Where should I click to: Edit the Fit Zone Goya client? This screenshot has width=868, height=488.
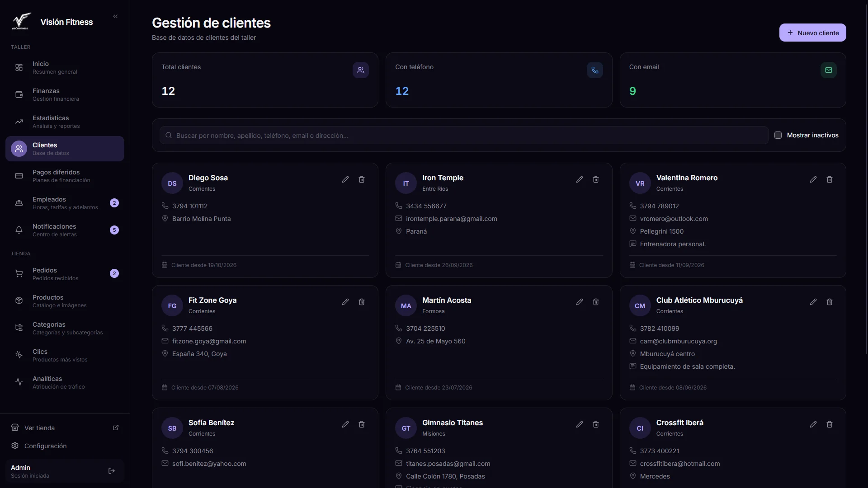coord(345,302)
